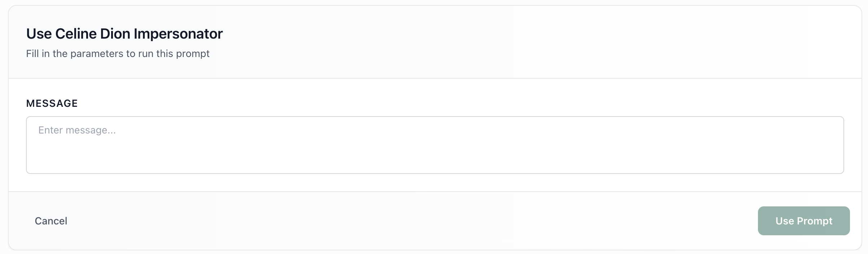
Task: Click the 'Celine Dion' text in header
Action: pyautogui.click(x=93, y=34)
